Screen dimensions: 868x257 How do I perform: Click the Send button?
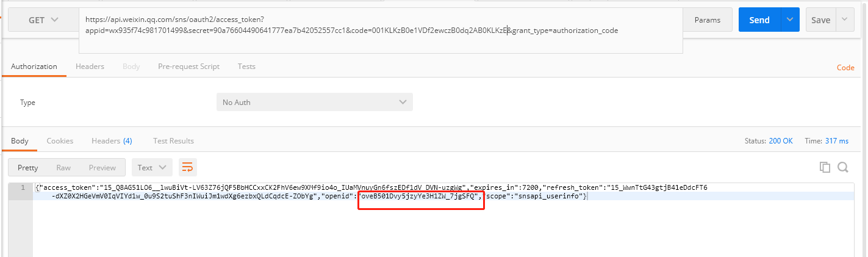(x=759, y=20)
